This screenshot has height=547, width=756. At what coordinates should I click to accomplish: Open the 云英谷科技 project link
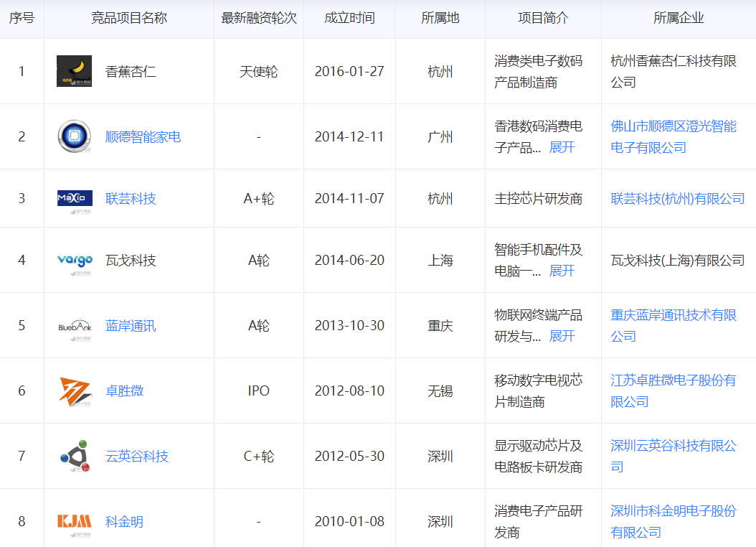(x=137, y=456)
